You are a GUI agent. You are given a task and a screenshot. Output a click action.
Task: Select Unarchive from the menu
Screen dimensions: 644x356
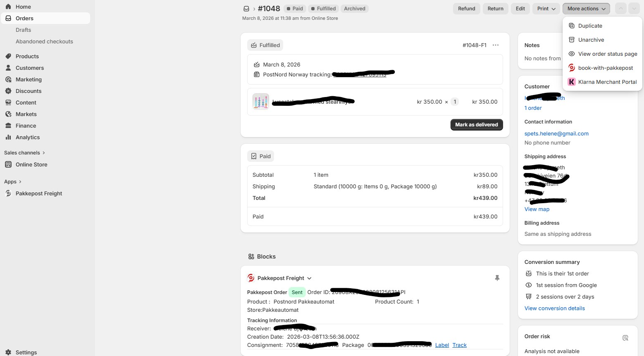[603, 40]
